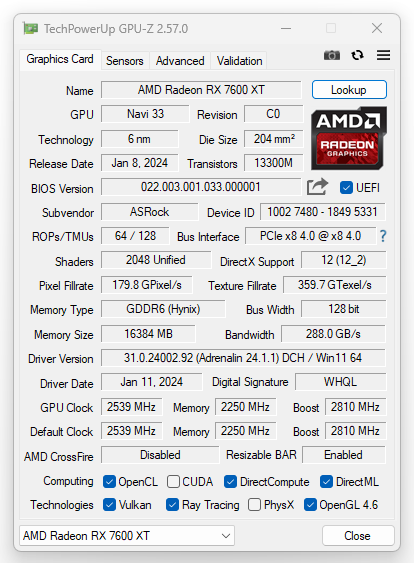Screen dimensions: 414x563
Task: Toggle the UEFI checkbox
Action: pyautogui.click(x=346, y=187)
